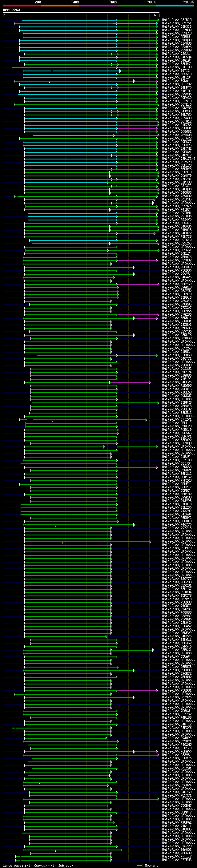Select the UniRef100_Q01CH5 entry

pos(177,199)
